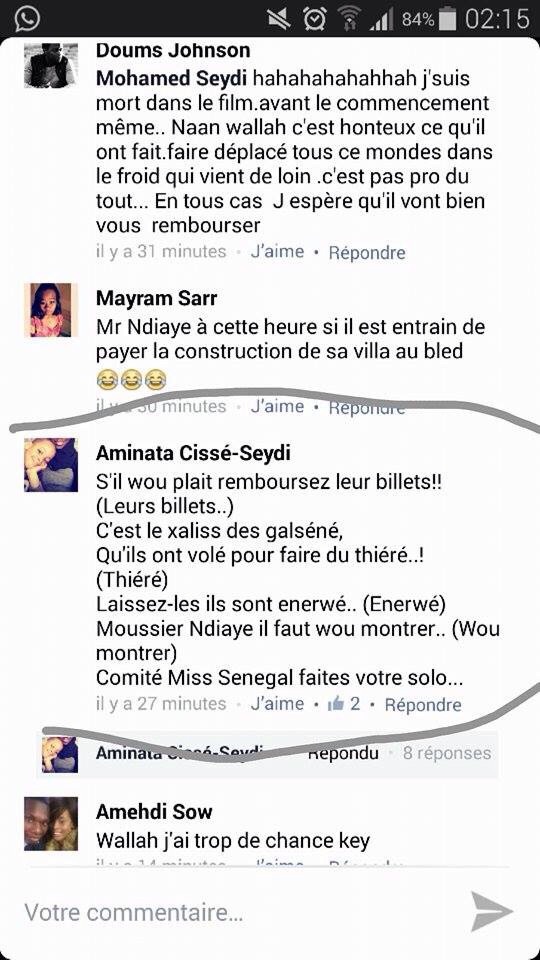540x960 pixels.
Task: Tap the battery status icon
Action: pyautogui.click(x=448, y=18)
